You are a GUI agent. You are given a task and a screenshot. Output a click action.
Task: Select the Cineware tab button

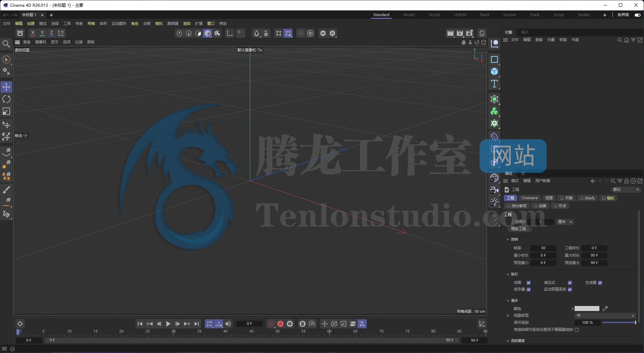[x=530, y=198]
